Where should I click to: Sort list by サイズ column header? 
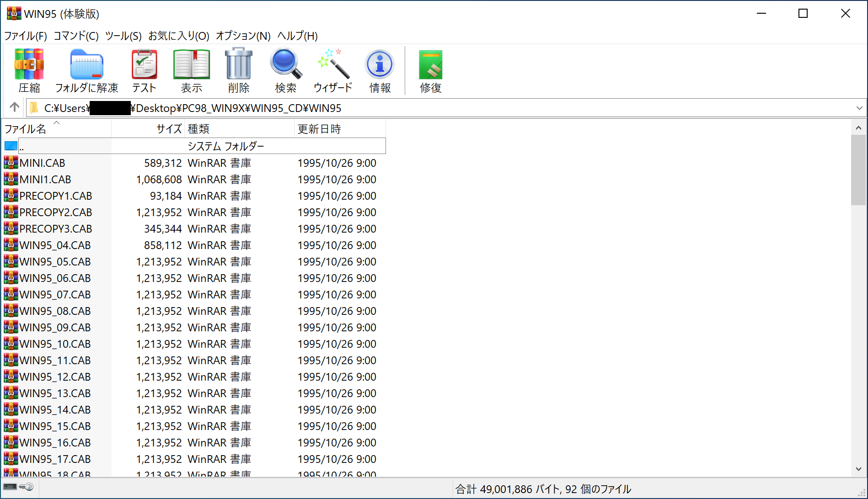[x=148, y=129]
